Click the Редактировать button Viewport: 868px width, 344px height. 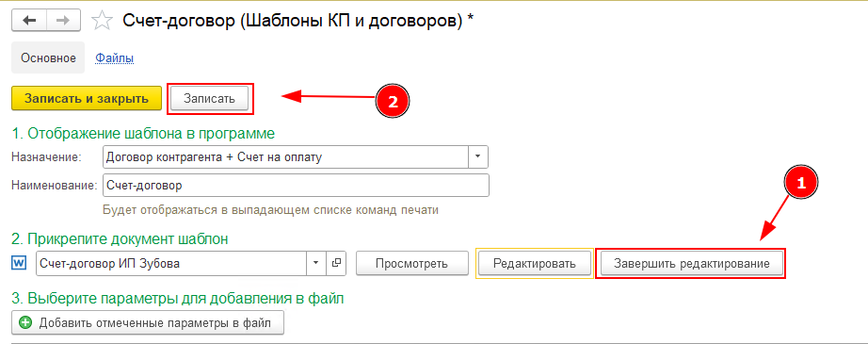[x=534, y=264]
